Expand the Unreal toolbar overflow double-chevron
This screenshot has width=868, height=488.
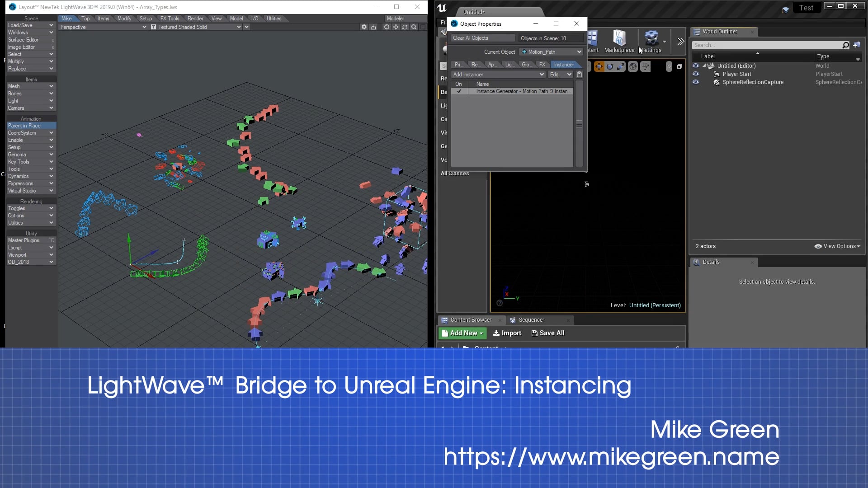point(680,42)
